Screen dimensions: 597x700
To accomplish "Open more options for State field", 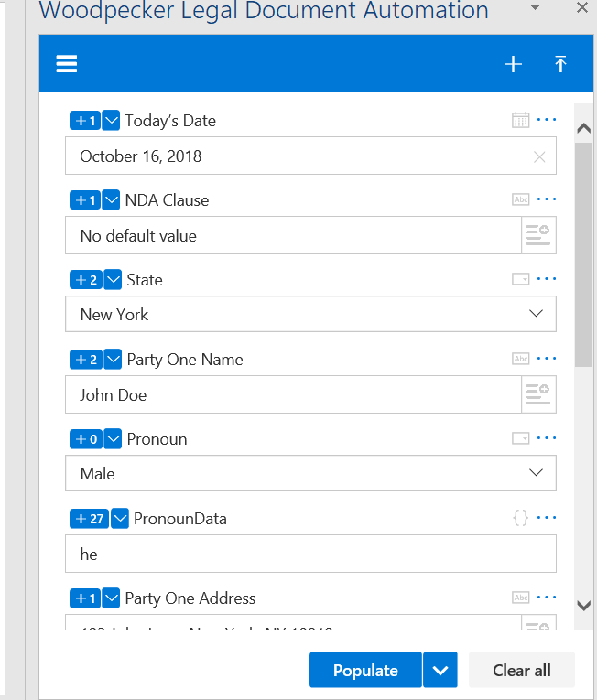I will (547, 279).
